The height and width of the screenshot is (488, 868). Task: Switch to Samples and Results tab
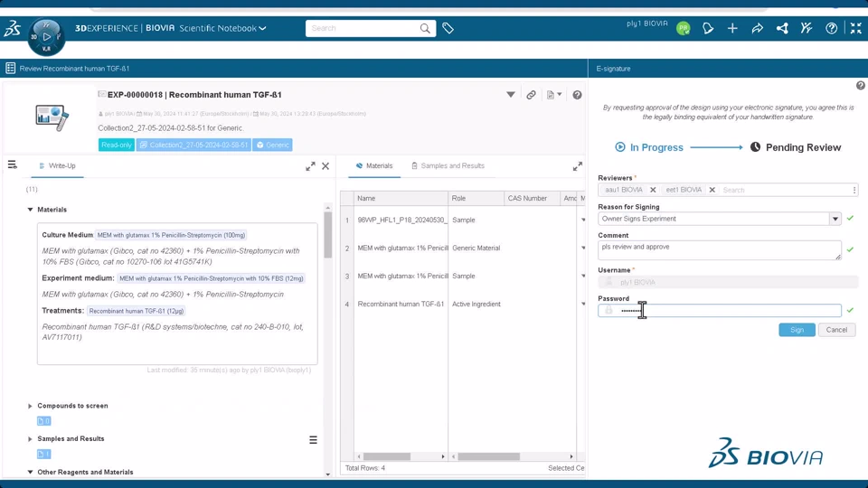(448, 166)
